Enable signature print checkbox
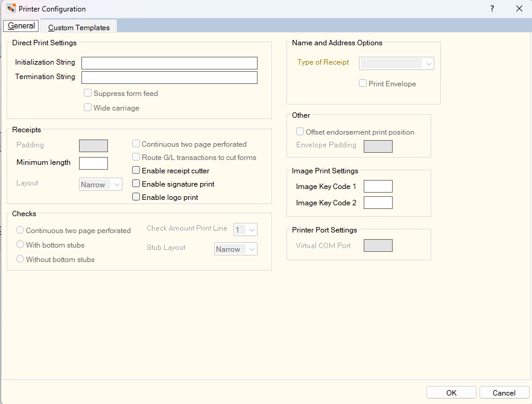 point(136,184)
